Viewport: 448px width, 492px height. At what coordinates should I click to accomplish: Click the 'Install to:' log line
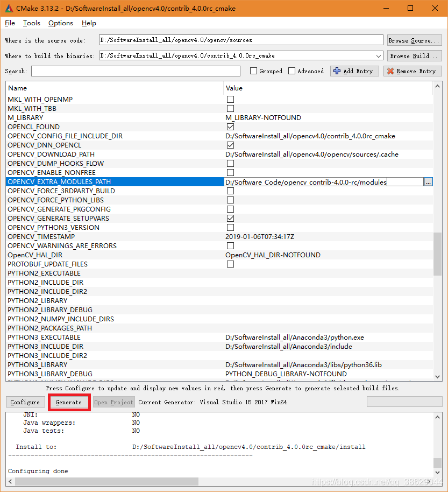(190, 447)
